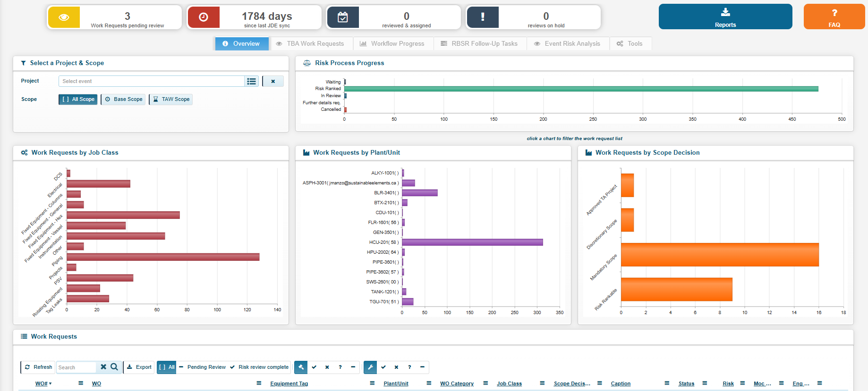868x391 pixels.
Task: Select the Base Scope option
Action: coord(124,100)
